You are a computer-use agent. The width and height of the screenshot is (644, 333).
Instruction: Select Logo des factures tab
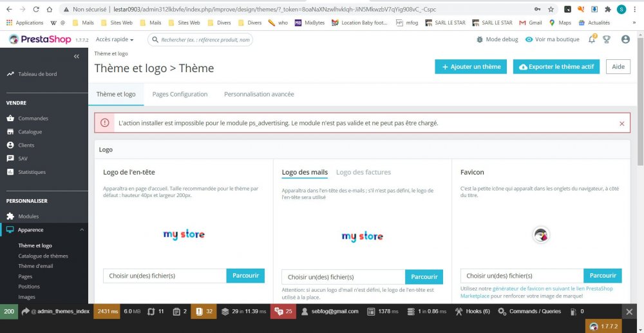pos(363,173)
